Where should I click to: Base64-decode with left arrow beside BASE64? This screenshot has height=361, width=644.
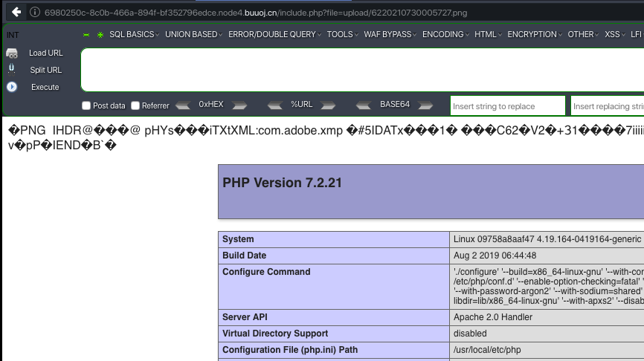click(x=364, y=105)
